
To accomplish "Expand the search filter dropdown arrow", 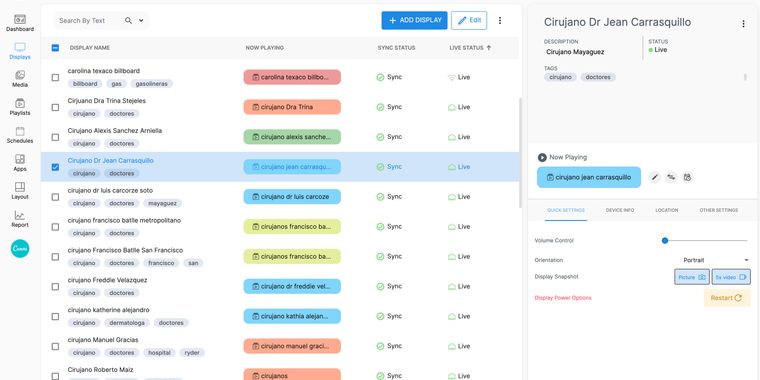I will point(141,20).
